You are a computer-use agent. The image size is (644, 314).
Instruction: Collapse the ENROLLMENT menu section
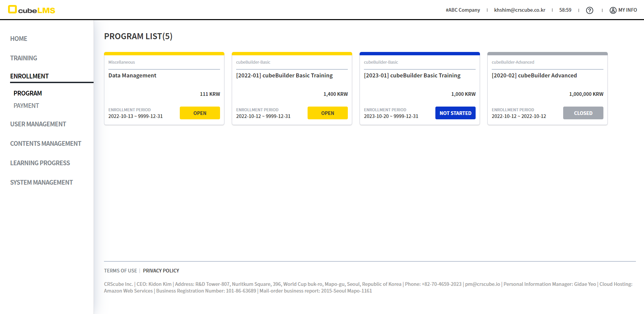(x=30, y=76)
